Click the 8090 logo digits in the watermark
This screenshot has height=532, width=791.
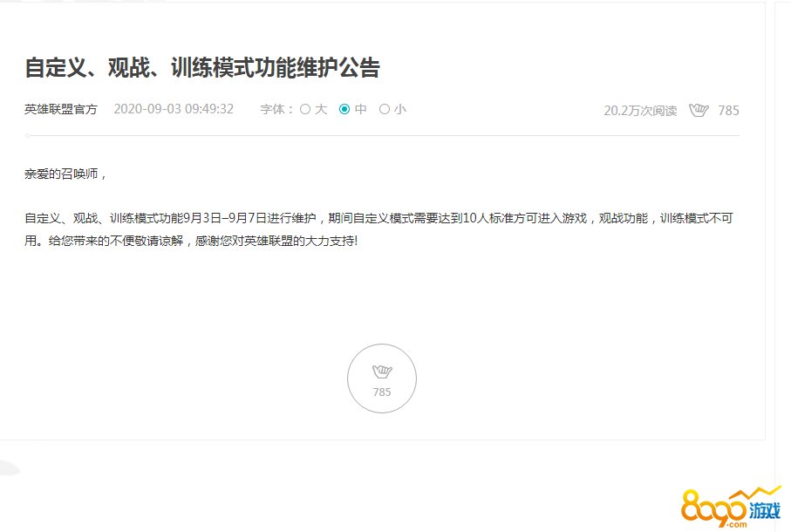(x=713, y=508)
